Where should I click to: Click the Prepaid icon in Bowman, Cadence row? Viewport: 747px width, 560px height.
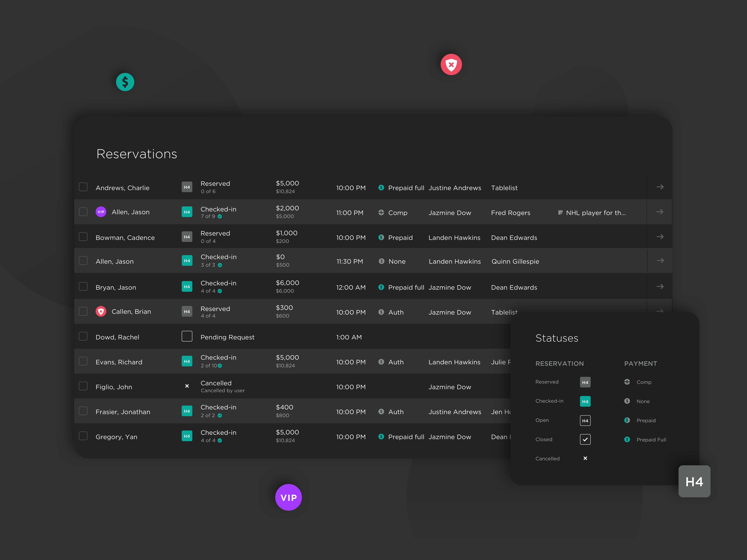[x=381, y=237]
